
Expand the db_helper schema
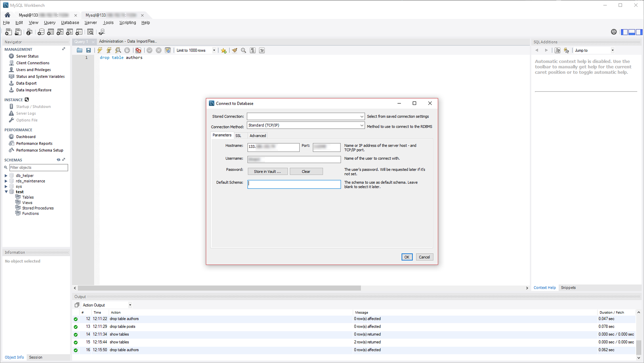pyautogui.click(x=6, y=176)
